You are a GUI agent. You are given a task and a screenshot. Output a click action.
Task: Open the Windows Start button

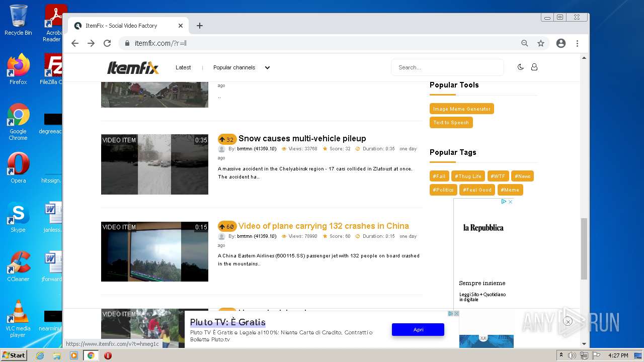[14, 355]
